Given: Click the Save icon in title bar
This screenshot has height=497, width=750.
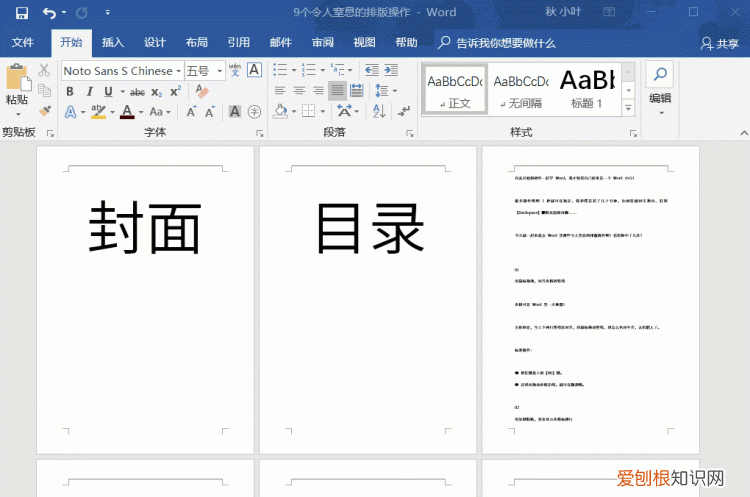Looking at the screenshot, I should [x=21, y=13].
